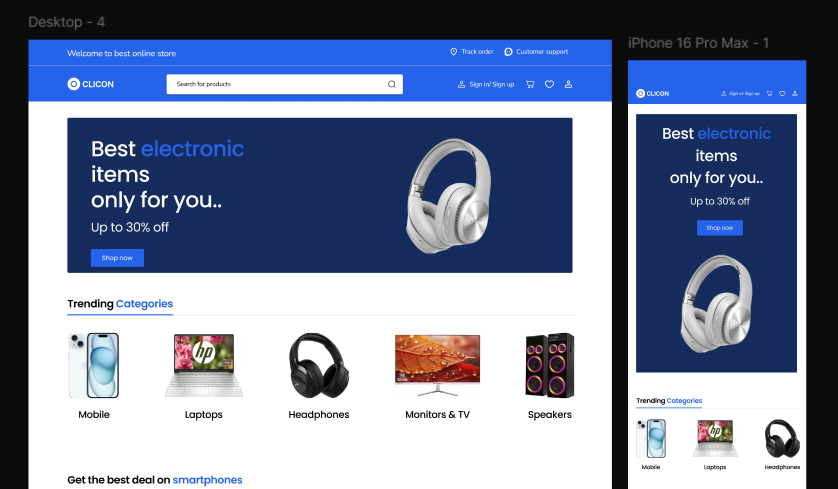
Task: Click the Customer support headset icon
Action: (508, 52)
